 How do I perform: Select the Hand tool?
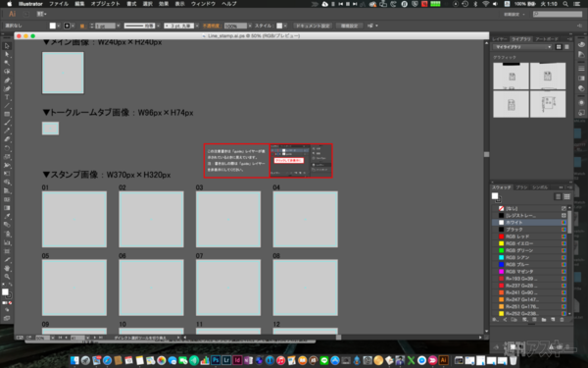(7, 268)
